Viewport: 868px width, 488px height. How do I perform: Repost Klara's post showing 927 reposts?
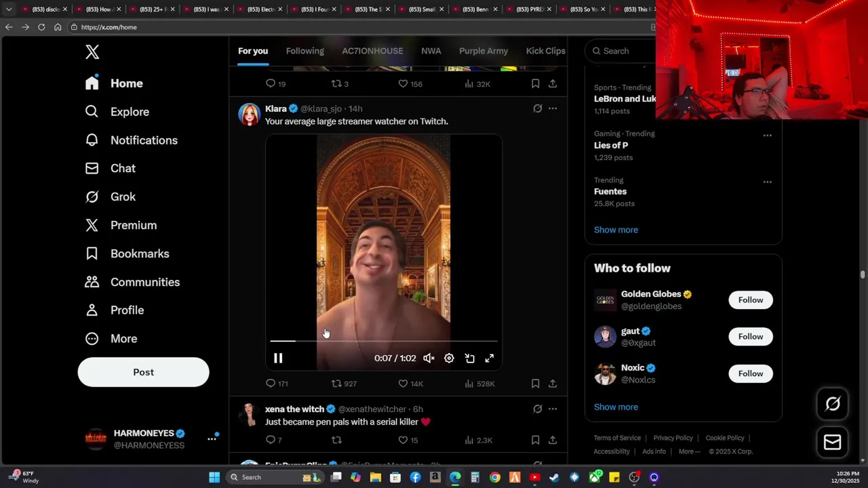[344, 384]
